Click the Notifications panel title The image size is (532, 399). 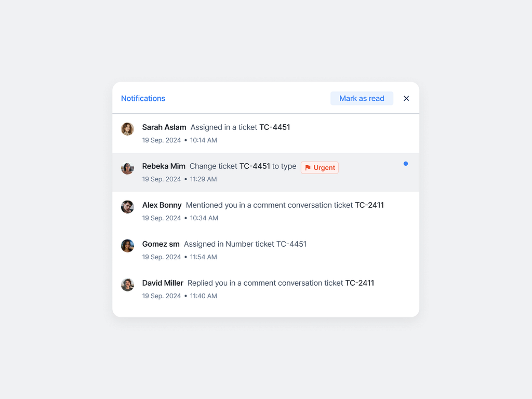tap(143, 98)
